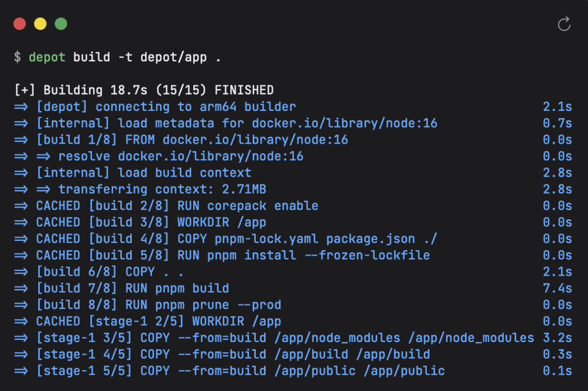The height and width of the screenshot is (391, 588).
Task: Close the terminal with the red button
Action: coord(20,24)
